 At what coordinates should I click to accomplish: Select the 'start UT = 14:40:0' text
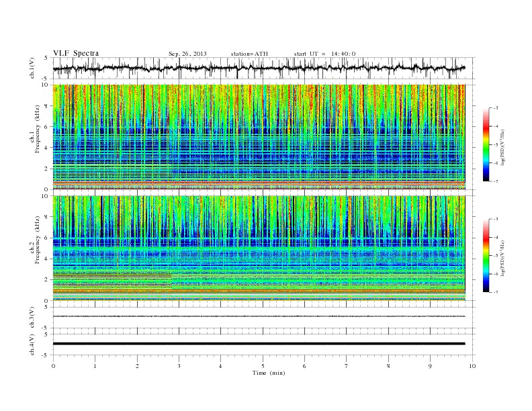pos(324,54)
